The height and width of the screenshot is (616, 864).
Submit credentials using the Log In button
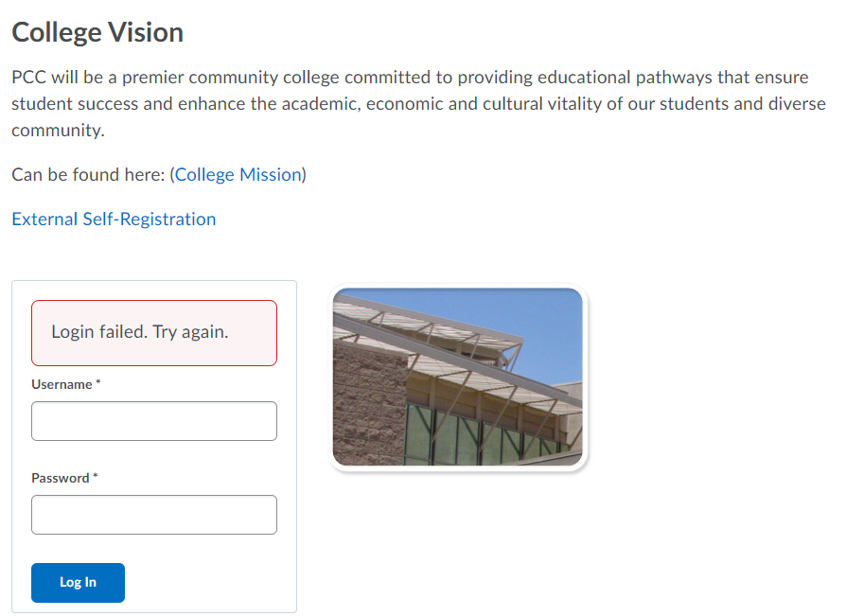(78, 582)
